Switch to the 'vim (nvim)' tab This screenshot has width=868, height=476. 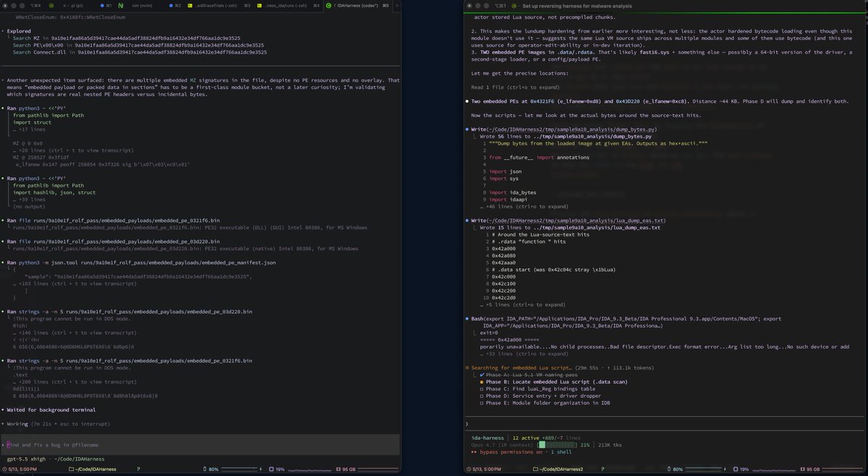(143, 5)
